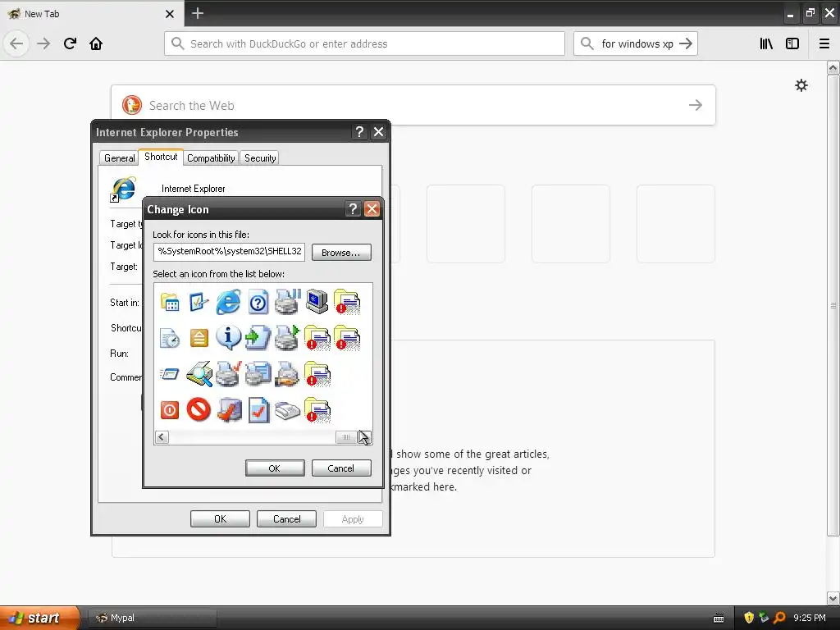Image resolution: width=840 pixels, height=630 pixels.
Task: Open the browser library icon
Action: (766, 43)
